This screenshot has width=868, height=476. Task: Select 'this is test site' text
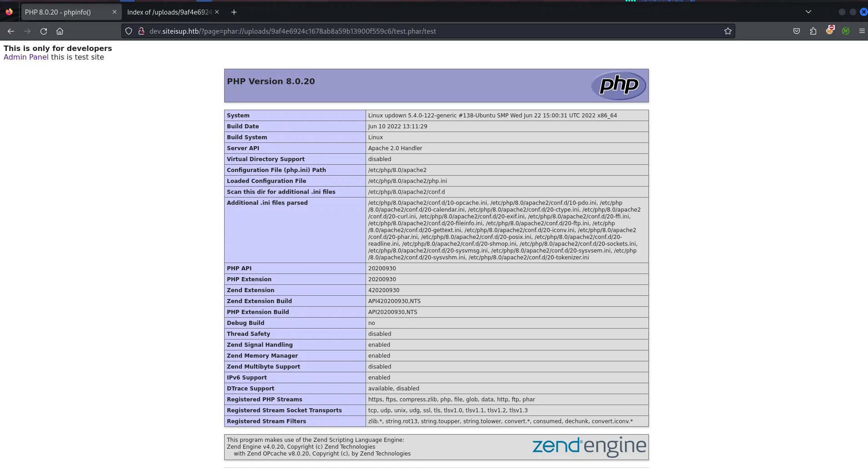77,57
